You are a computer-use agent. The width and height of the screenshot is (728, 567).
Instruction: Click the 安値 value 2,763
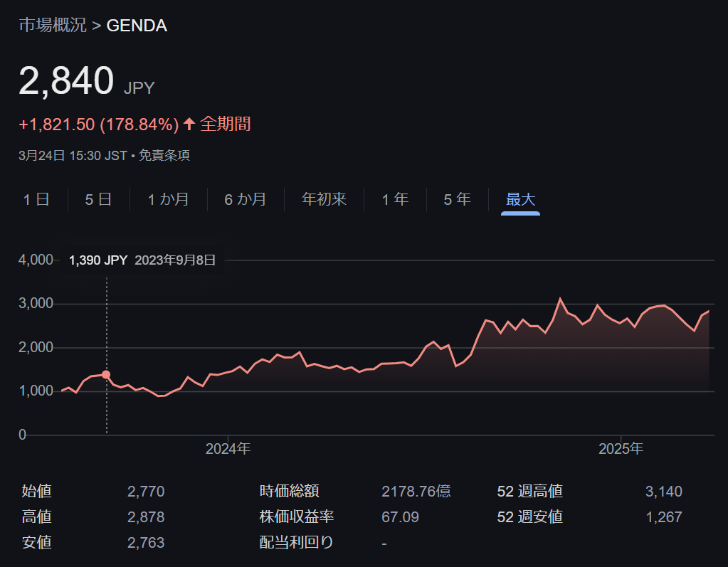click(x=146, y=542)
